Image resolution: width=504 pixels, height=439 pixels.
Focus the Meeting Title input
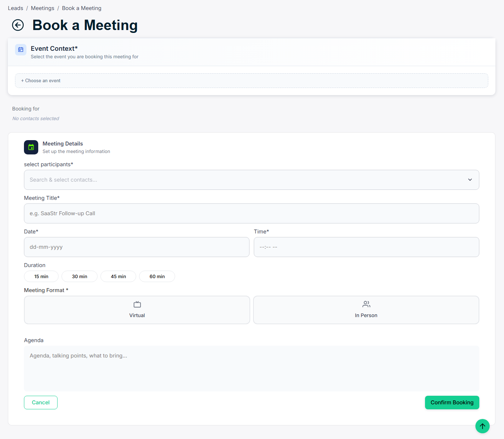pos(252,213)
